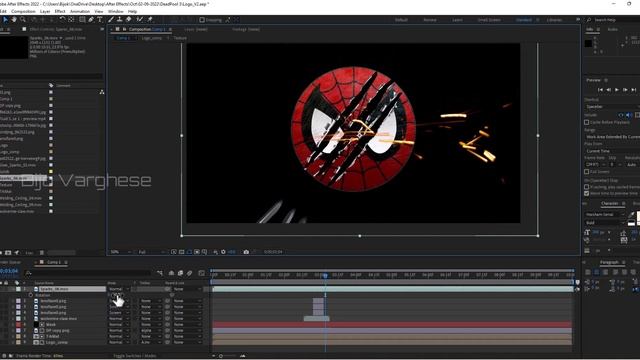The width and height of the screenshot is (640, 360).
Task: Select the Rotation tool
Action: pos(62,20)
